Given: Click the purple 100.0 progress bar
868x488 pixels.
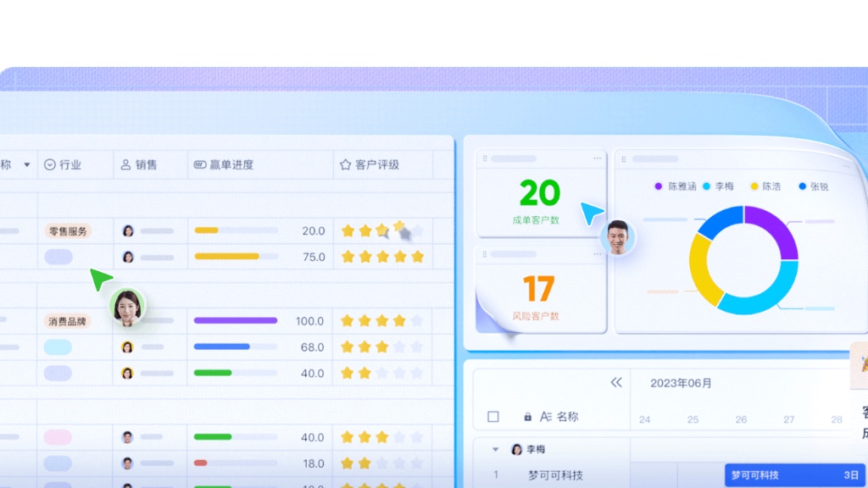Looking at the screenshot, I should tap(236, 321).
